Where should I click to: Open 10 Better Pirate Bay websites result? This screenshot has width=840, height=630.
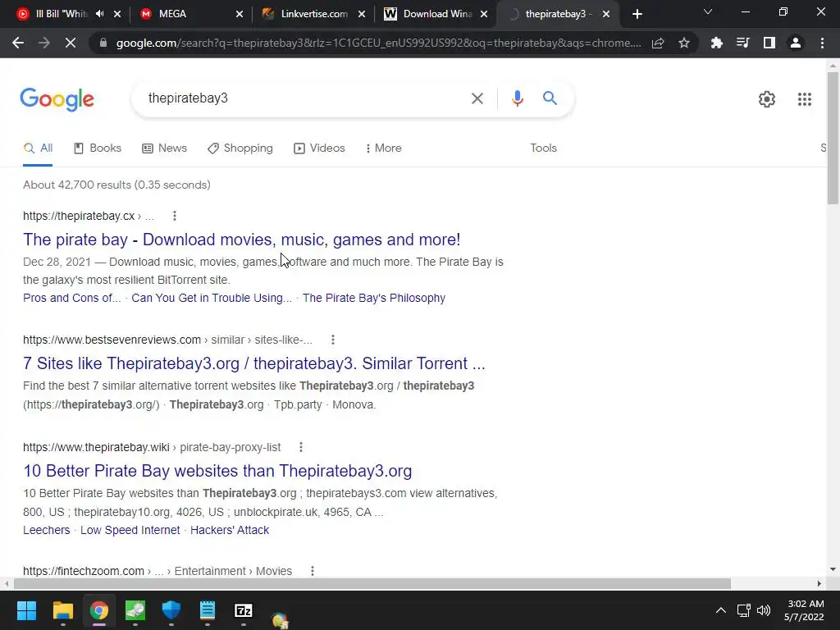pos(217,471)
